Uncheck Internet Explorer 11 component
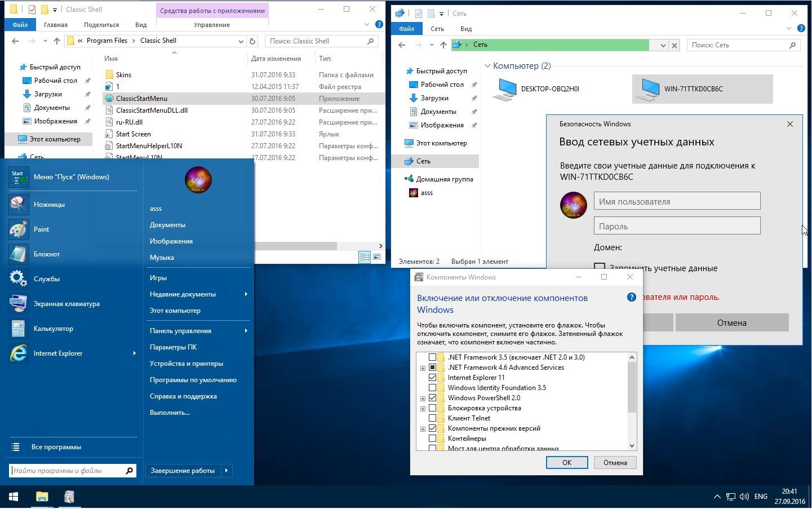 tap(432, 378)
